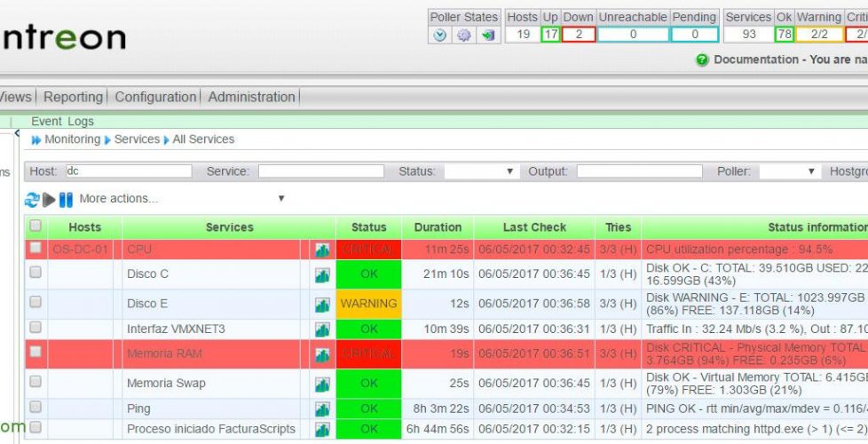Open graph icon for Ping service
The width and height of the screenshot is (868, 444).
(x=322, y=409)
